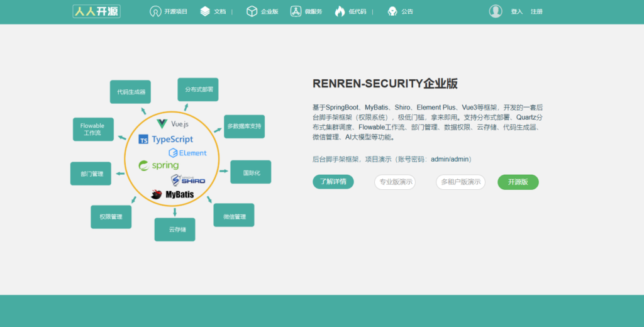Screen dimensions: 644x327
Task: Open the 专业版演示 demo button
Action: [x=394, y=182]
